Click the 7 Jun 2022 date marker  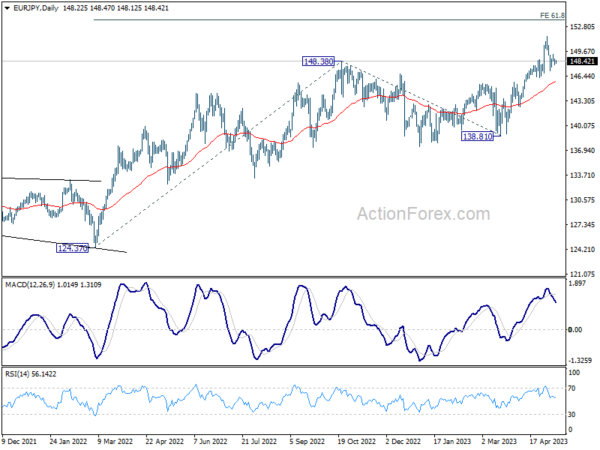[x=210, y=441]
